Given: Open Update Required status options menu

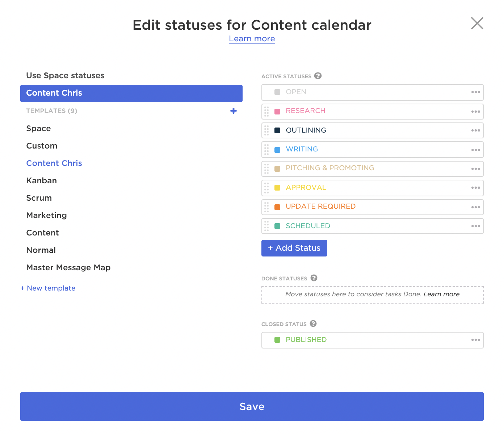Looking at the screenshot, I should pyautogui.click(x=475, y=207).
